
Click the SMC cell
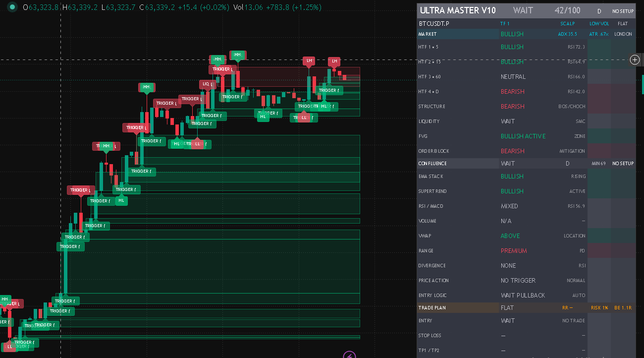[581, 121]
